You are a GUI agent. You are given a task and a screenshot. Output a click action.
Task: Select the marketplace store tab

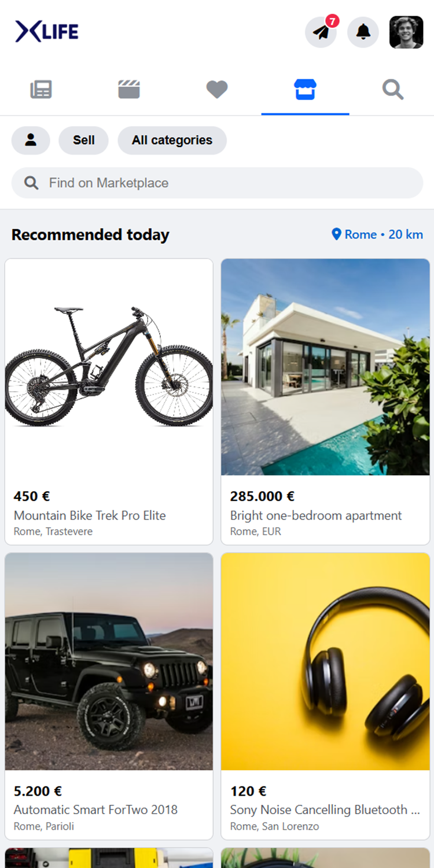[x=305, y=90]
